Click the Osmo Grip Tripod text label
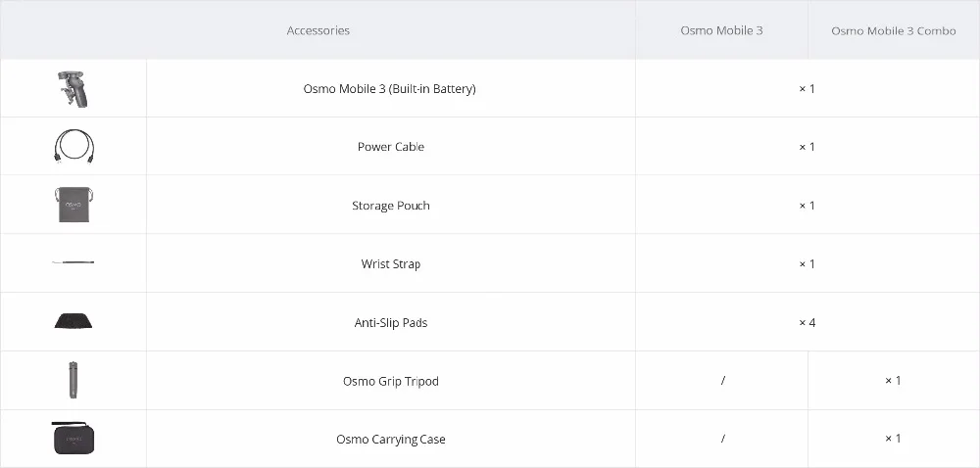Image resolution: width=980 pixels, height=468 pixels. tap(390, 381)
